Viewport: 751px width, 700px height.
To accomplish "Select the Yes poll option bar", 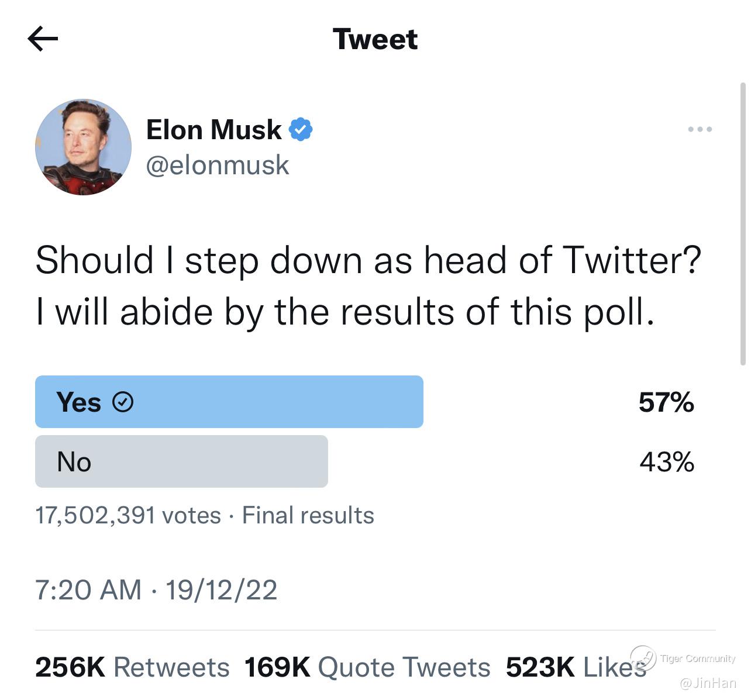I will click(229, 402).
